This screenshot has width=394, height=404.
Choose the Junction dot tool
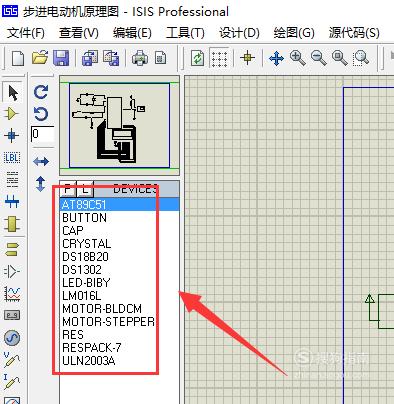tap(12, 136)
